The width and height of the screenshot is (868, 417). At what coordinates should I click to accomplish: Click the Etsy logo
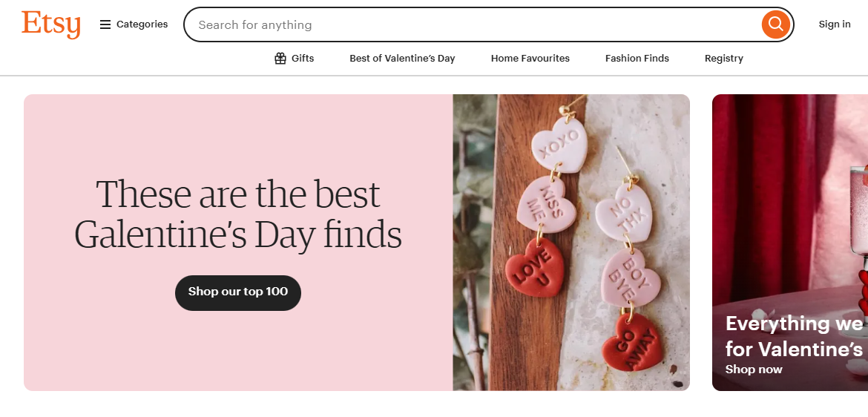[50, 24]
